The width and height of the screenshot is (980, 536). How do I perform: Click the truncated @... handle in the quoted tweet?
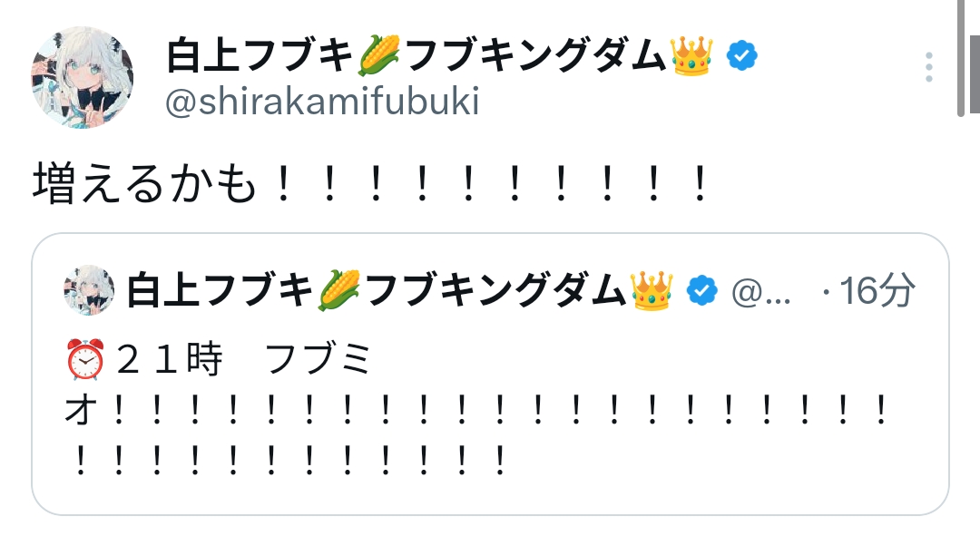[760, 291]
